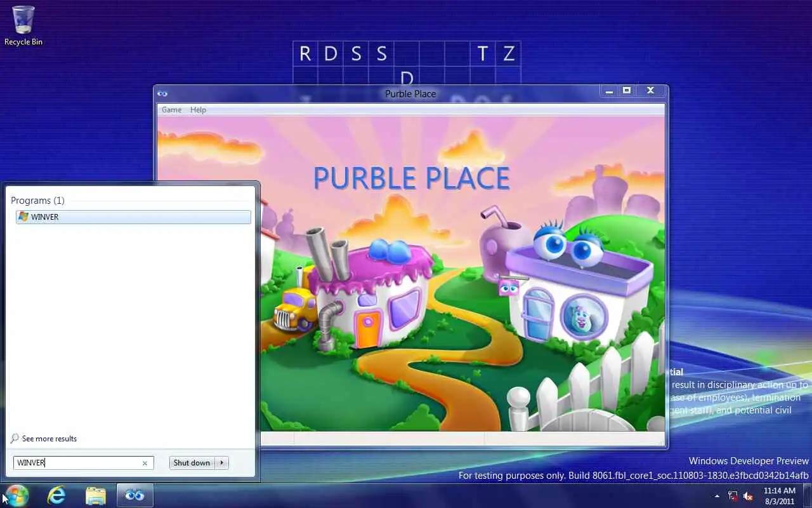The image size is (812, 508).
Task: Show hidden tray icons arrow
Action: point(717,496)
